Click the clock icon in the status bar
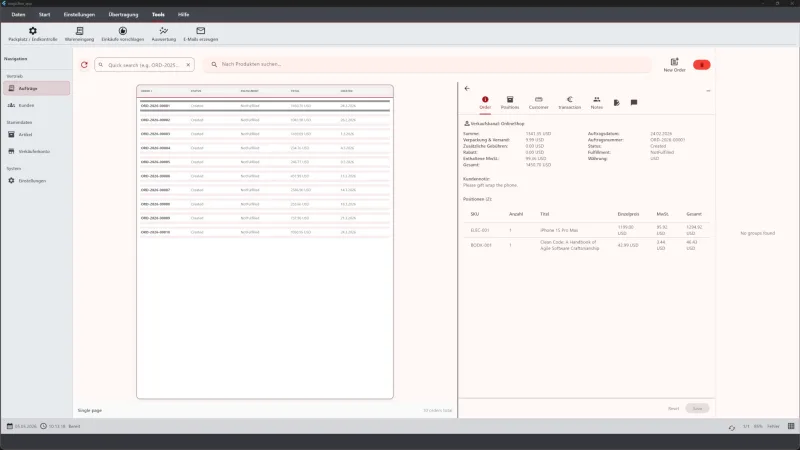Viewport: 800px width, 450px height. pos(43,426)
